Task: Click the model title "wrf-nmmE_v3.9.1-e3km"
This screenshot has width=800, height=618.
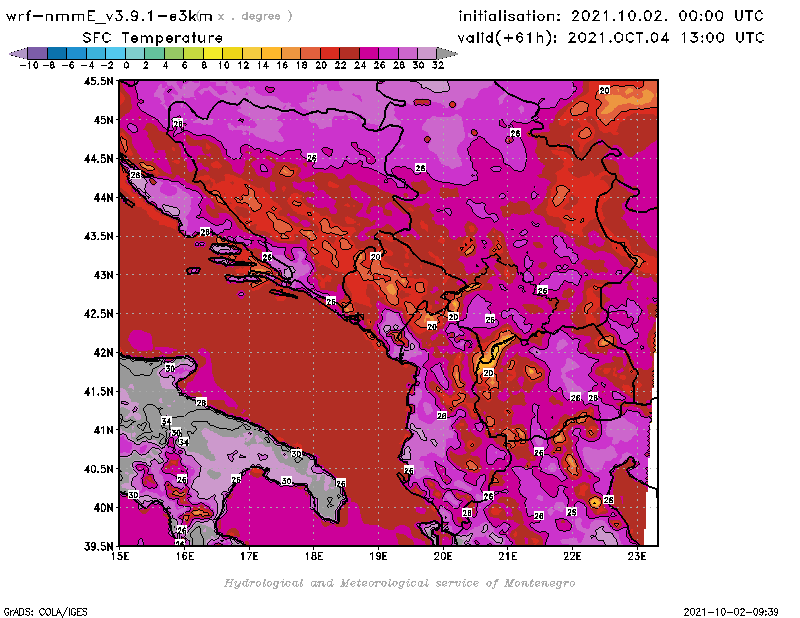Action: 109,16
